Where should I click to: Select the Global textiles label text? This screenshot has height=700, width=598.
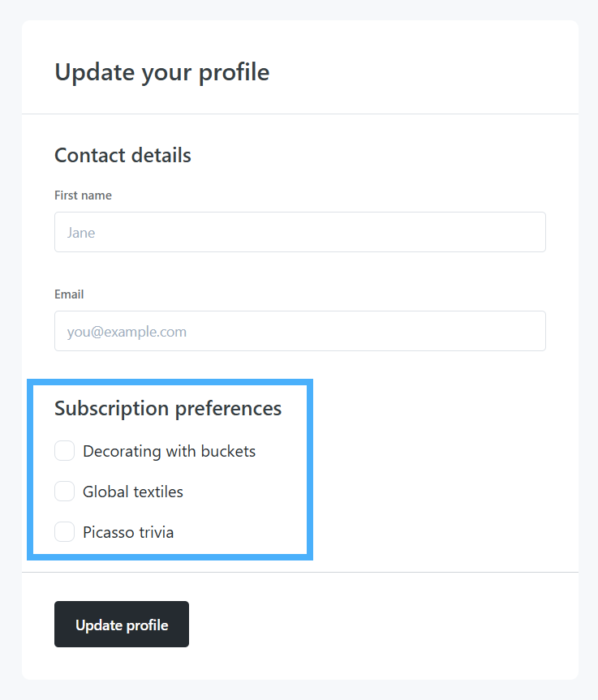[x=133, y=492]
